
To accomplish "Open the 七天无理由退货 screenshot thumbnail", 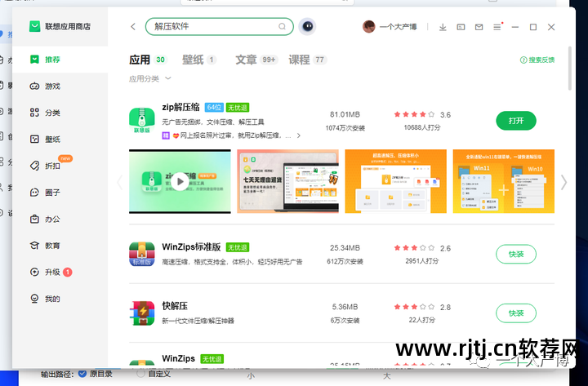I will tap(288, 181).
